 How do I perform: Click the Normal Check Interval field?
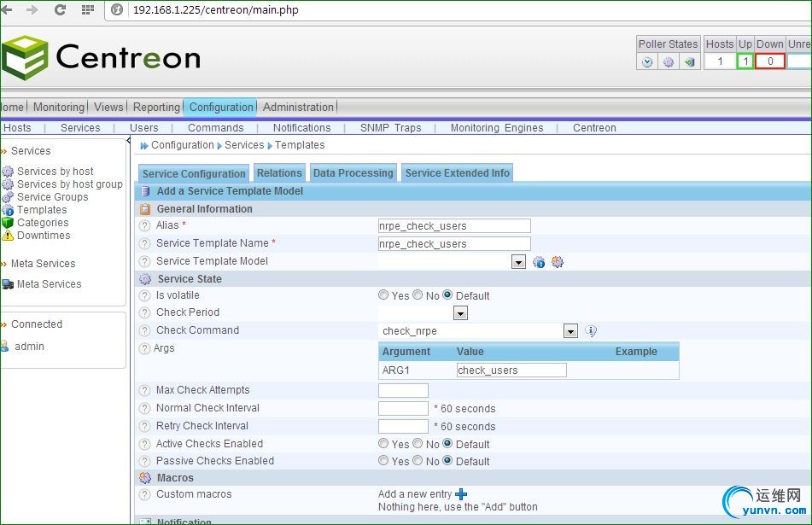[403, 409]
